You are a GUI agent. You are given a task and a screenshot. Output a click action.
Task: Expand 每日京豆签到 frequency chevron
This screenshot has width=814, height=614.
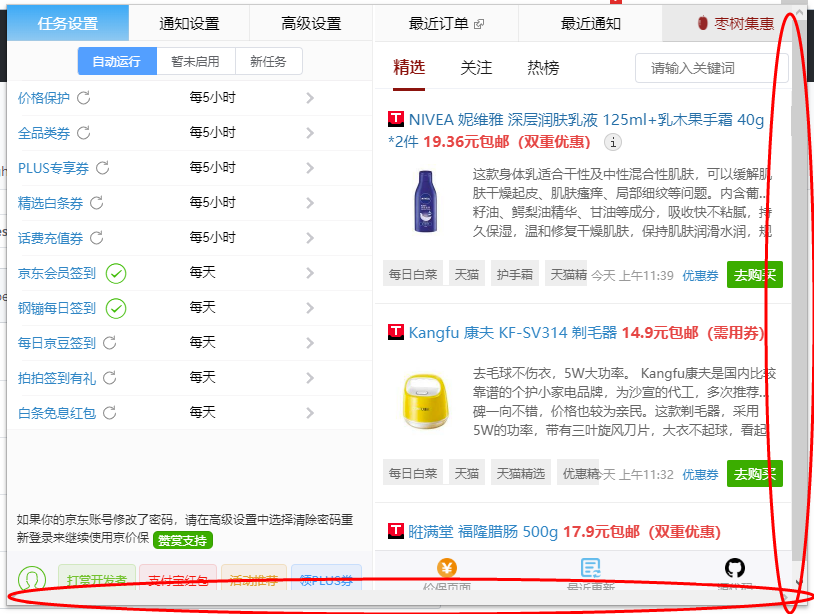click(310, 343)
